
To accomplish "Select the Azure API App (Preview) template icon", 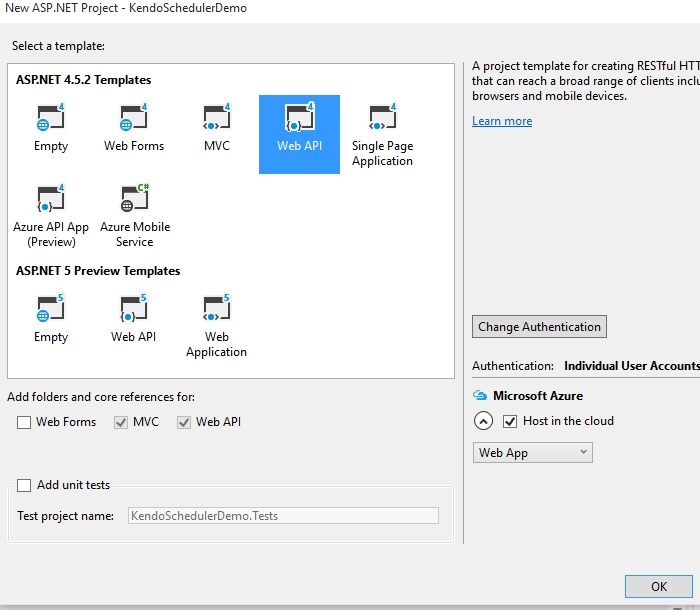I will 50,198.
